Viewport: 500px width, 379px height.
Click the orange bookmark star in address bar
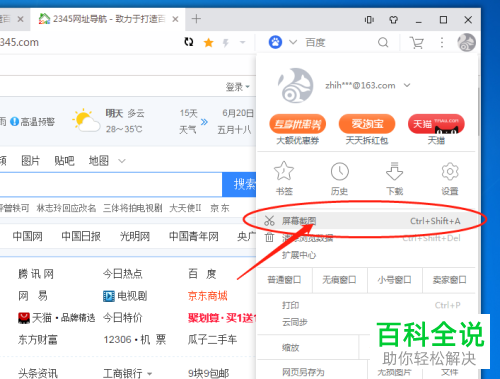[x=209, y=43]
